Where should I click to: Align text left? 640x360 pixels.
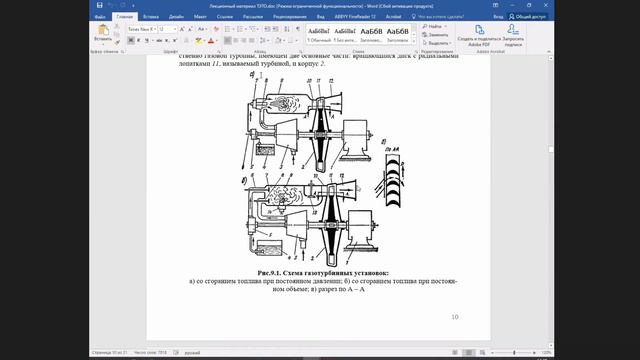(x=228, y=40)
